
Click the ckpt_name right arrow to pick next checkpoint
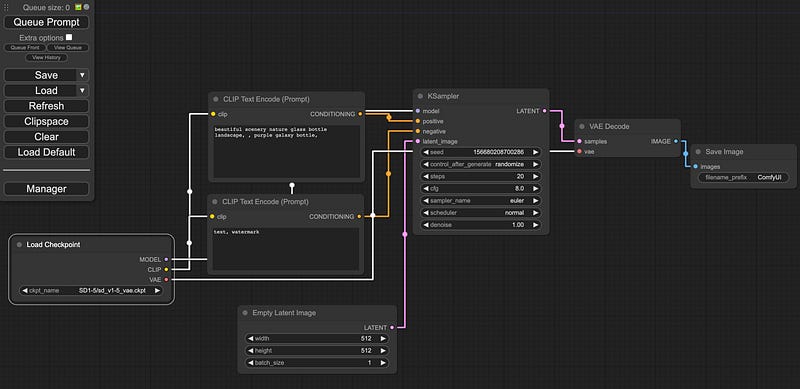pos(158,290)
